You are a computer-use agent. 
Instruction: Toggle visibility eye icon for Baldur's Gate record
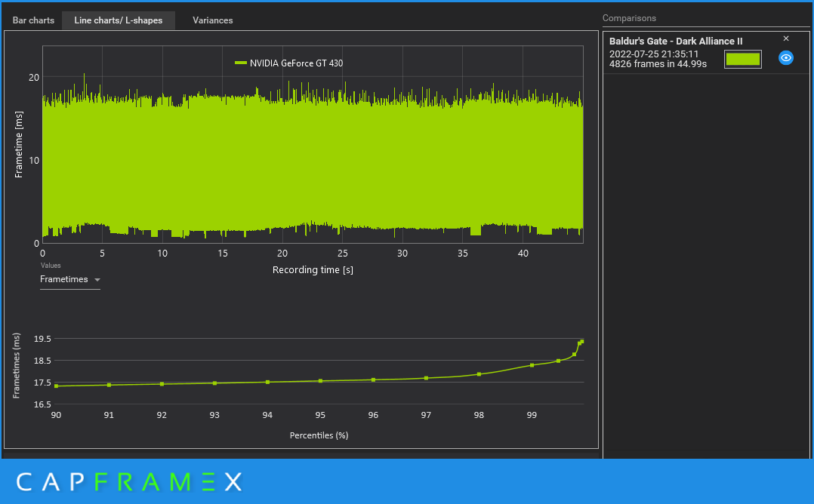click(x=785, y=58)
